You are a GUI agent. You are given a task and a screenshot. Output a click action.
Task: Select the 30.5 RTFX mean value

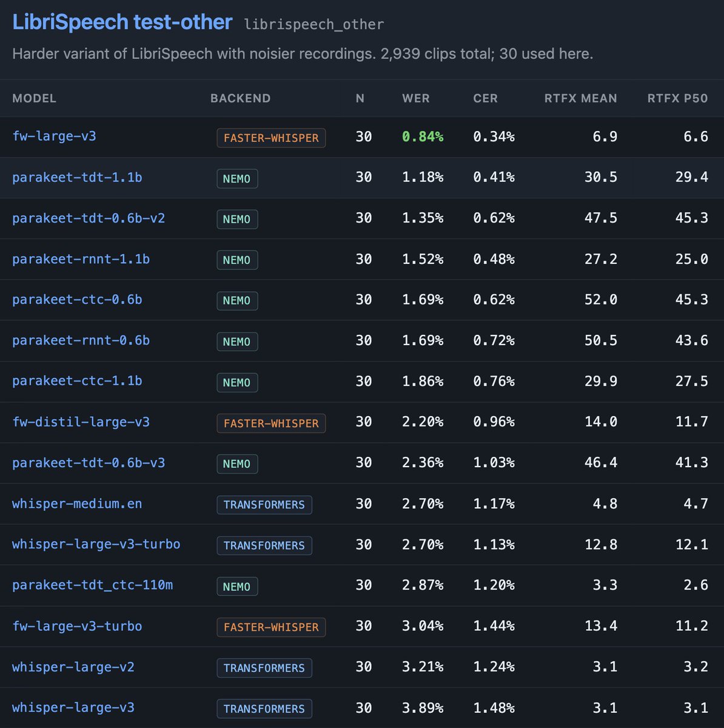(x=601, y=177)
